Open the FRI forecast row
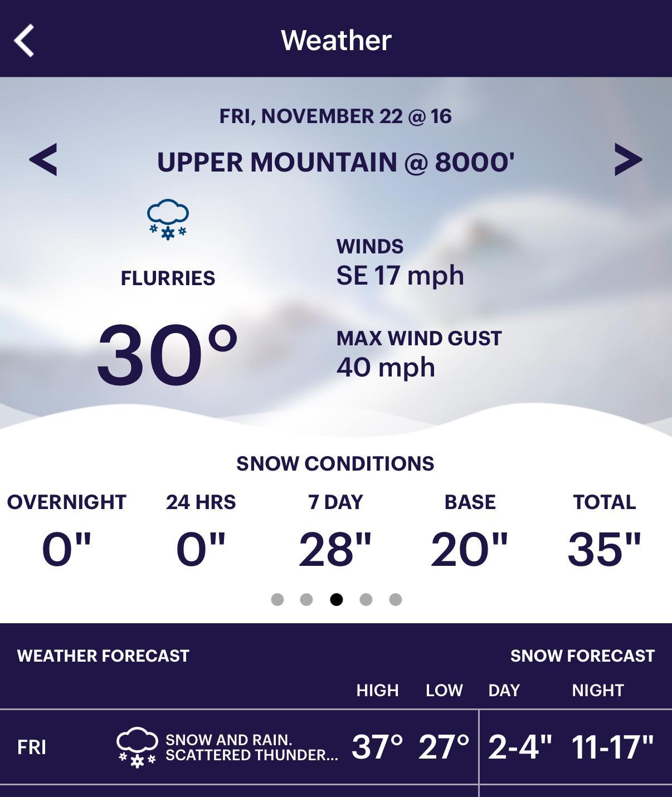Viewport: 672px width, 797px height. tap(336, 747)
